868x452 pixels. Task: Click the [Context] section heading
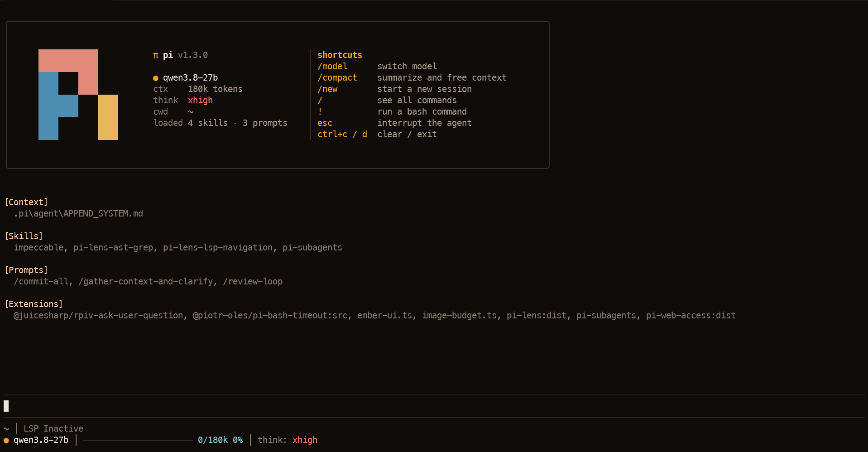(26, 202)
